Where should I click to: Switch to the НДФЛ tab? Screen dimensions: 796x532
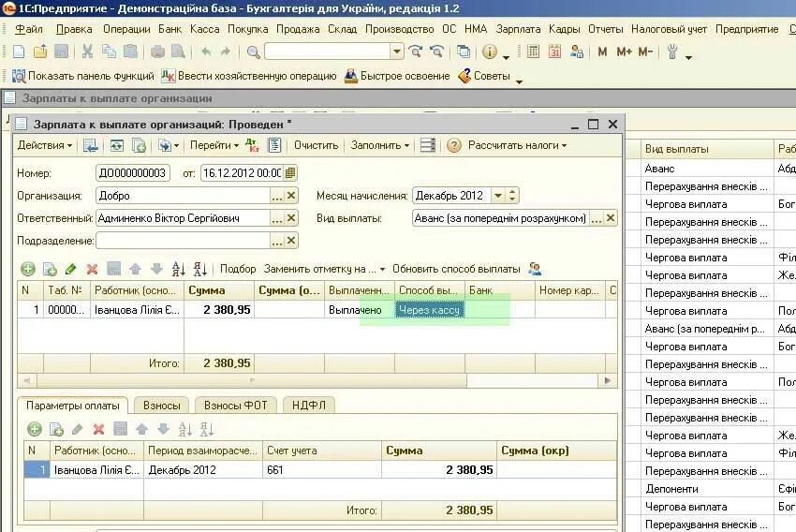(x=309, y=406)
